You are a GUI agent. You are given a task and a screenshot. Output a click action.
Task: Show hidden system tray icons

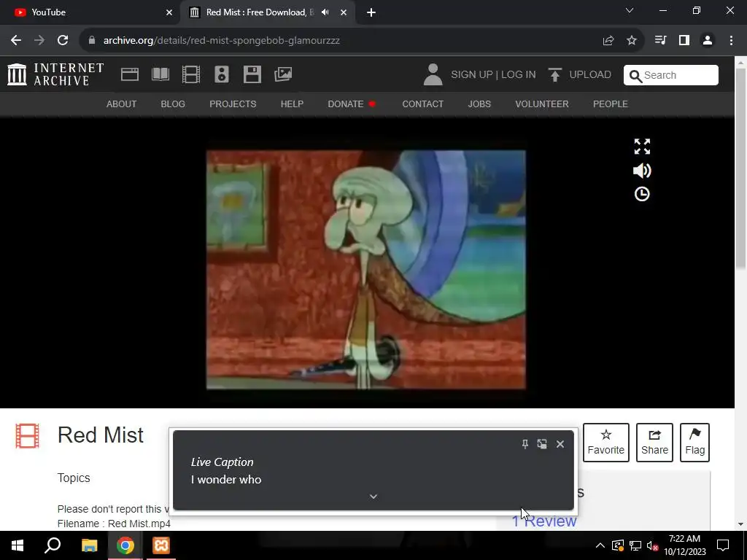point(600,545)
